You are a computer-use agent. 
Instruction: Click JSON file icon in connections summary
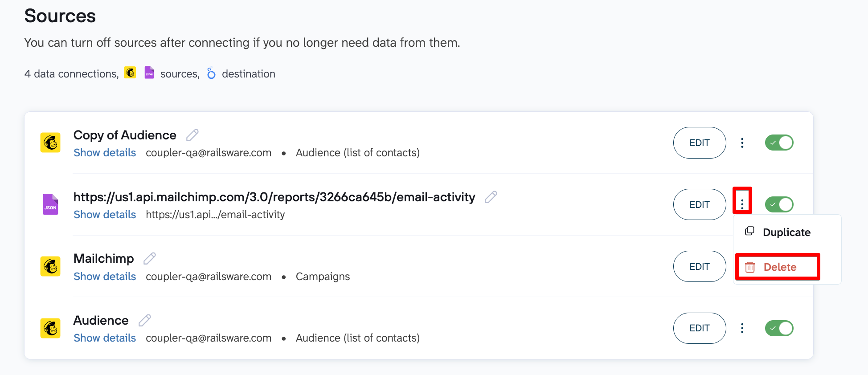(149, 73)
